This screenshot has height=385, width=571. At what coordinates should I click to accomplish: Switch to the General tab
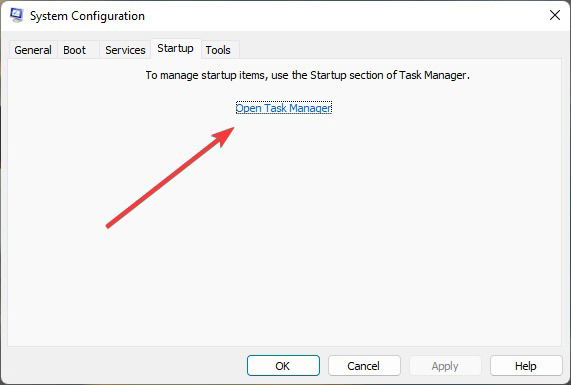point(33,50)
